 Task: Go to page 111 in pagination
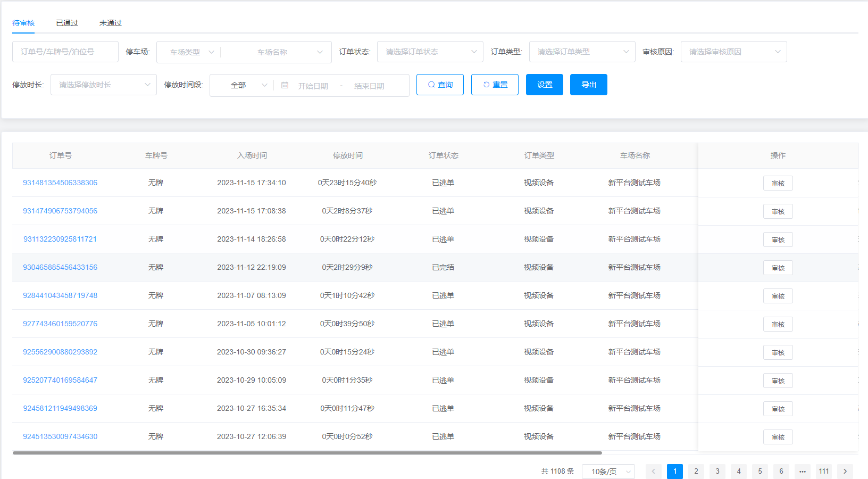pos(823,471)
